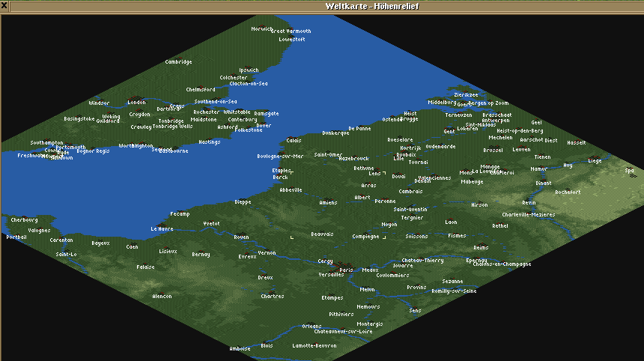Screen dimensions: 644x361
Task: Close the Weltkarte window
Action: (x=4, y=5)
